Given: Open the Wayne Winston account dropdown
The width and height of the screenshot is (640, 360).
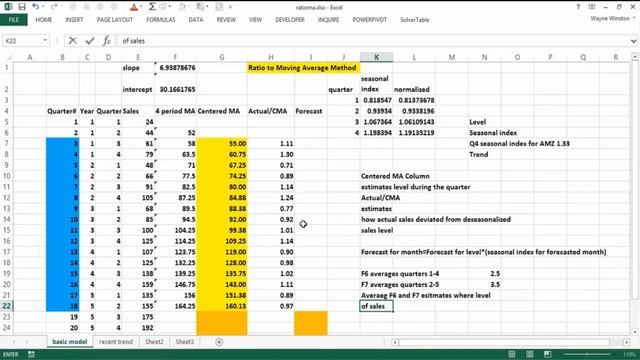Looking at the screenshot, I should 634,18.
